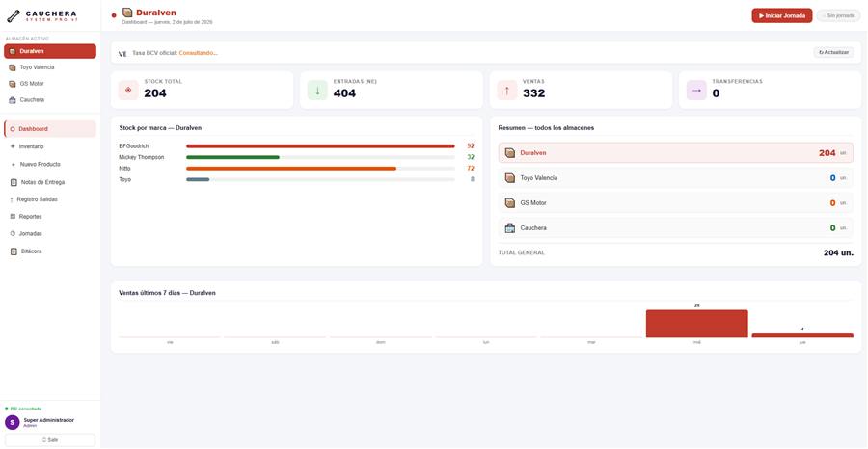This screenshot has width=868, height=449.
Task: Click the Consultando... rate status text
Action: 198,53
